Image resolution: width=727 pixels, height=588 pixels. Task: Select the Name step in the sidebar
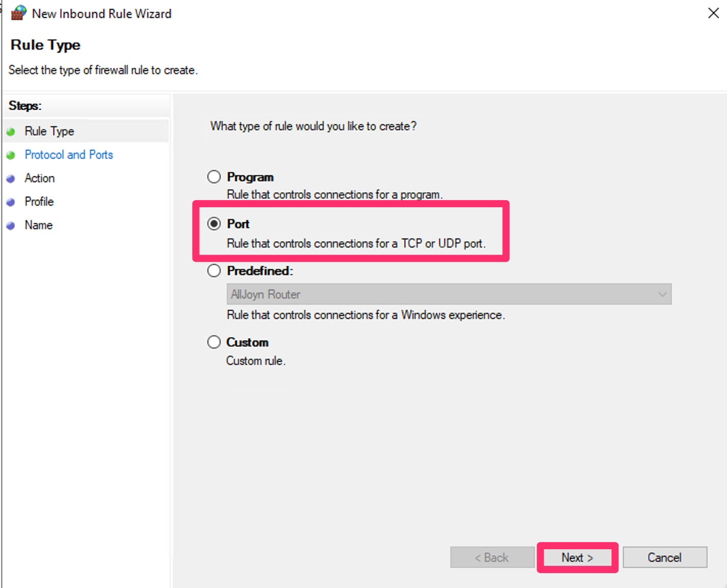(x=38, y=225)
